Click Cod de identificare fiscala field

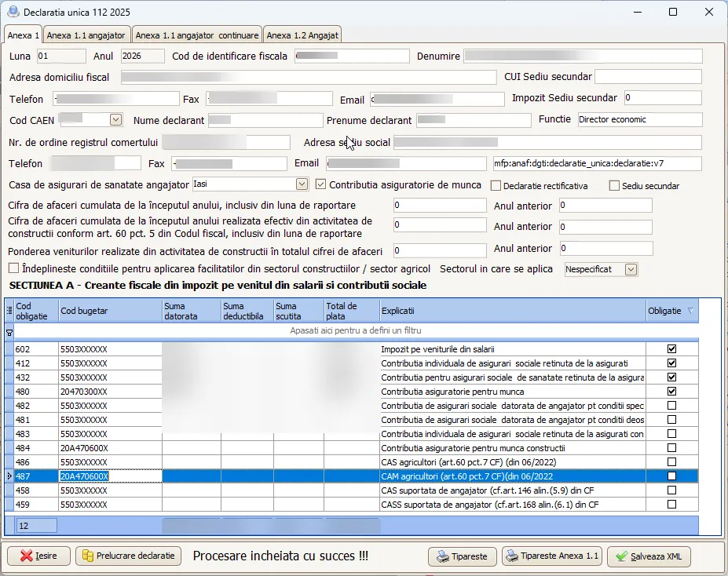pos(352,57)
